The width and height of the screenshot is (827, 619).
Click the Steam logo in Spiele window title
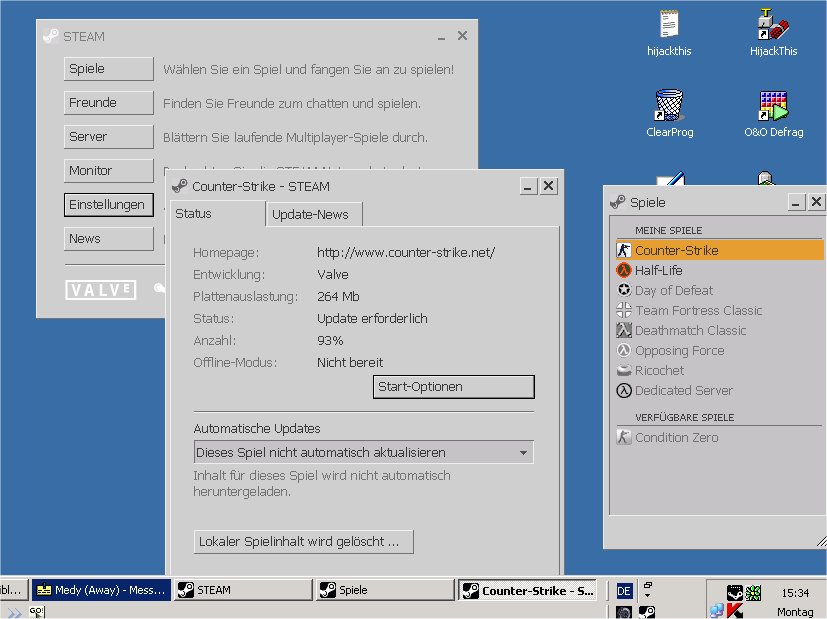click(618, 202)
